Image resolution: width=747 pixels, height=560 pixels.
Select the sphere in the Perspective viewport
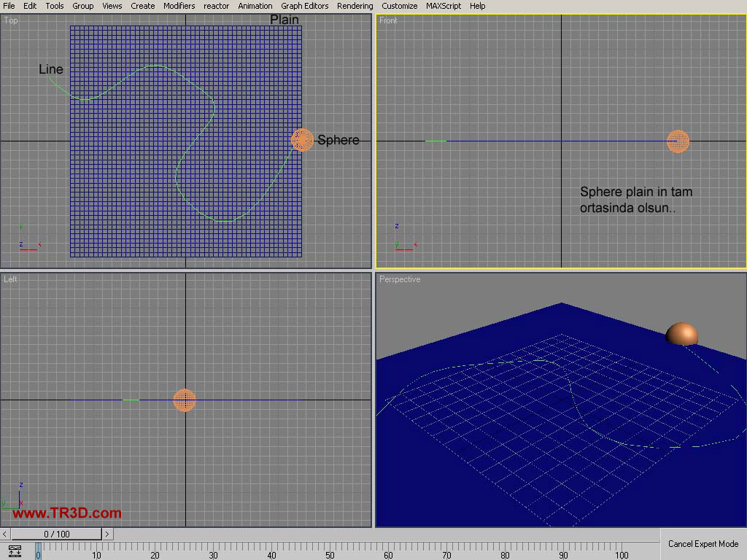(x=681, y=334)
